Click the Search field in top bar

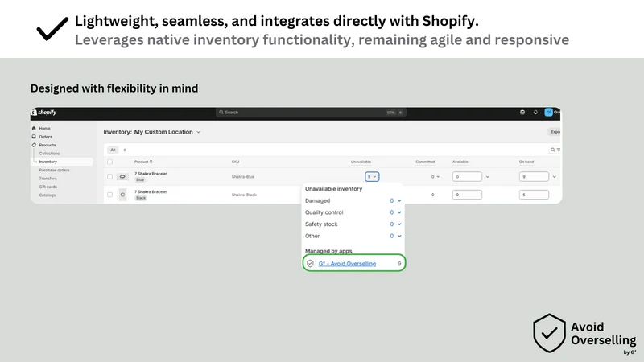(311, 112)
